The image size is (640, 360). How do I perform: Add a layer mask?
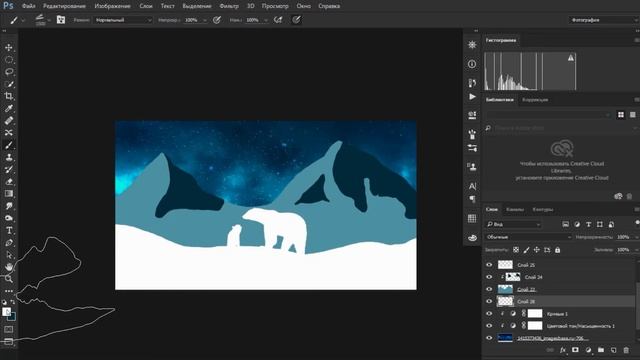click(x=575, y=350)
